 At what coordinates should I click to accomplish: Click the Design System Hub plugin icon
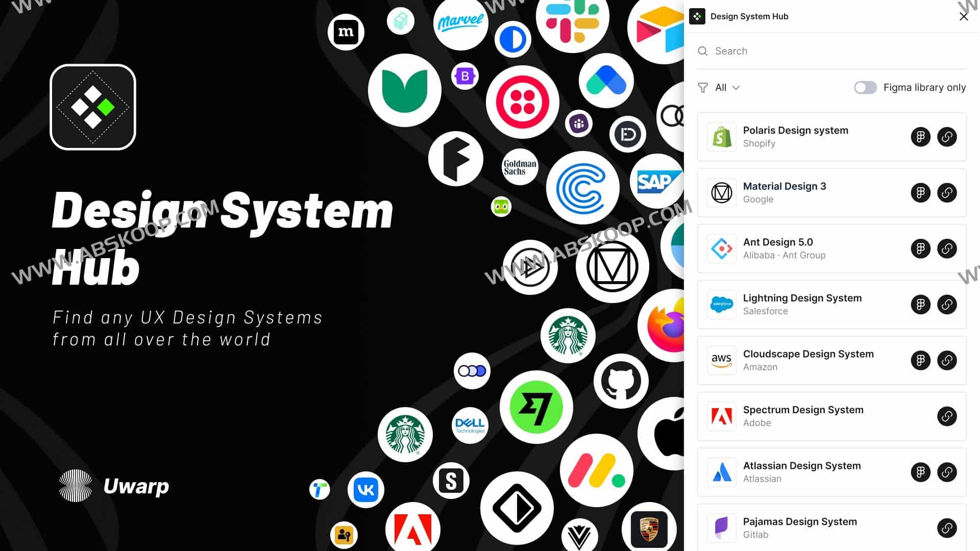pos(698,16)
